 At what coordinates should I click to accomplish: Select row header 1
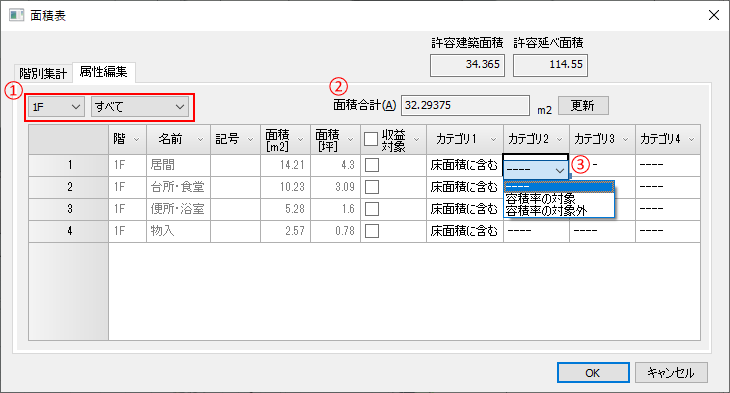tap(68, 165)
